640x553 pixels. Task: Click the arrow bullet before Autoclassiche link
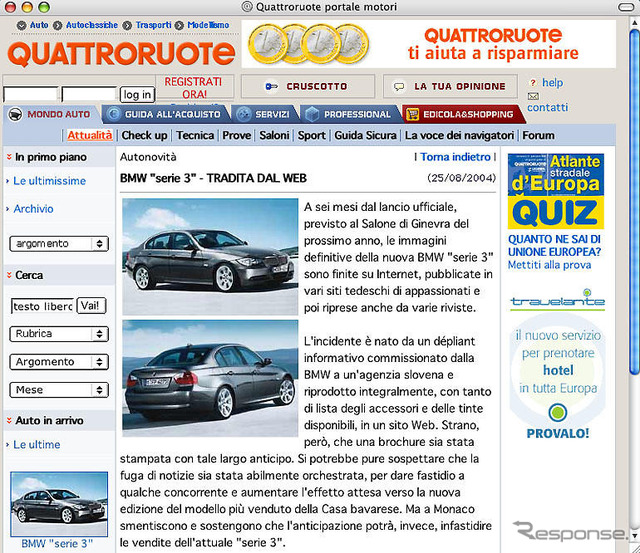click(x=58, y=25)
